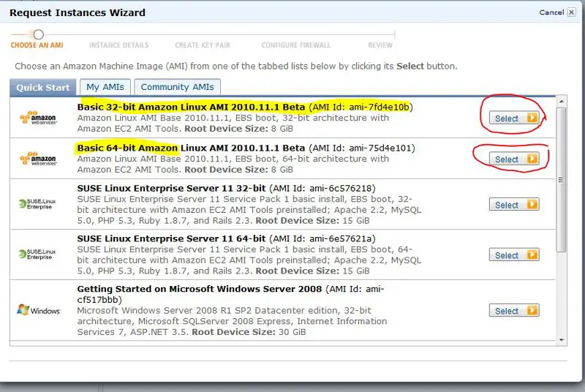The height and width of the screenshot is (392, 585).
Task: Click the Root Device Size 30 GiB text
Action: point(249,332)
